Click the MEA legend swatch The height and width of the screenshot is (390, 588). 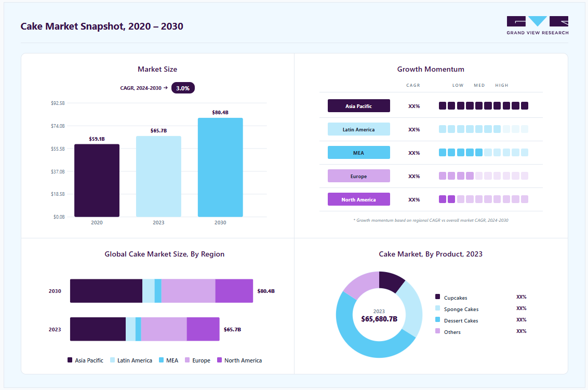161,360
